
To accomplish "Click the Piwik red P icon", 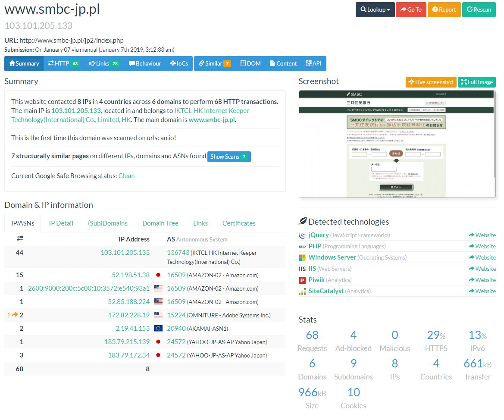I will 302,280.
